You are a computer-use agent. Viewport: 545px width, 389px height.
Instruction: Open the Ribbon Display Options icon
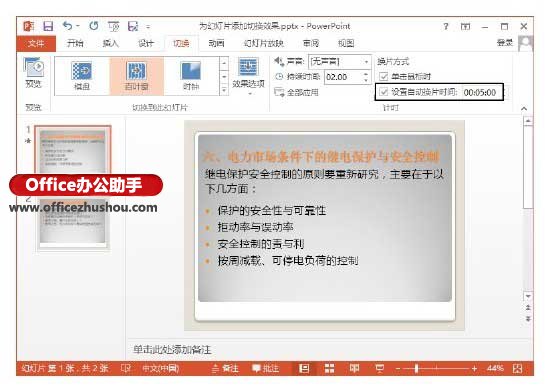(x=465, y=26)
